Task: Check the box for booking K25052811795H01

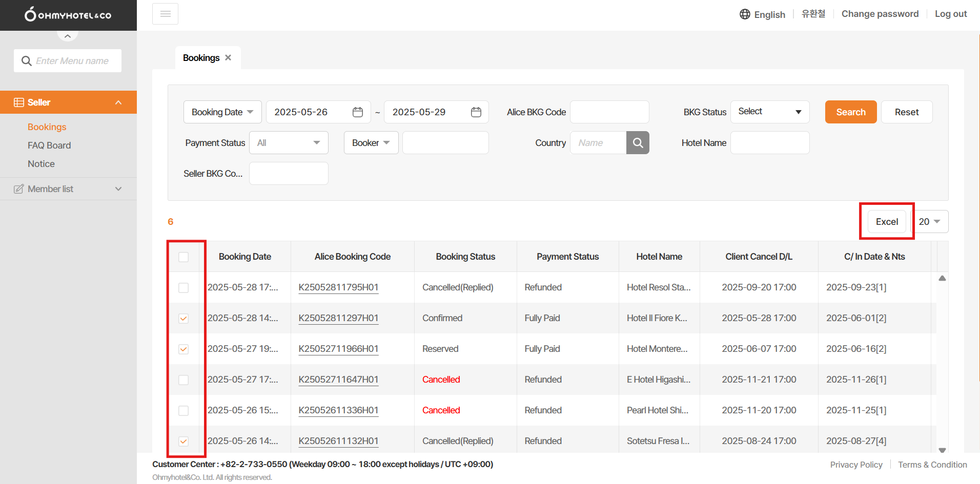Action: pyautogui.click(x=183, y=287)
